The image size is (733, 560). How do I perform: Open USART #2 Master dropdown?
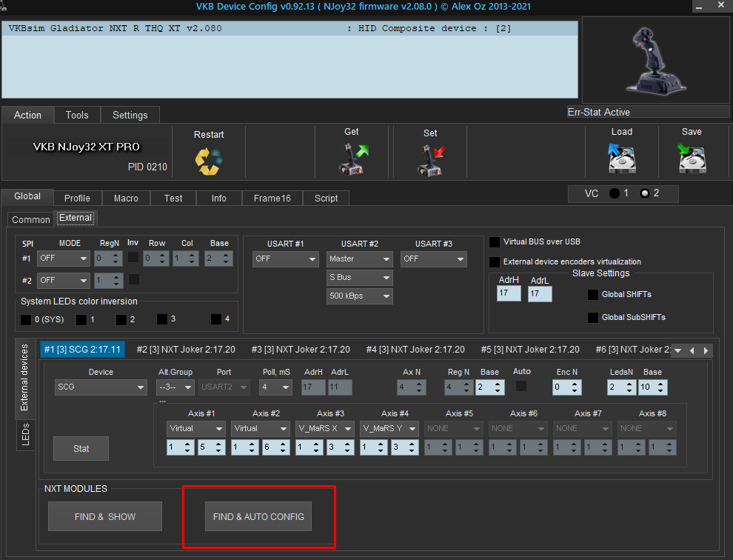[360, 259]
